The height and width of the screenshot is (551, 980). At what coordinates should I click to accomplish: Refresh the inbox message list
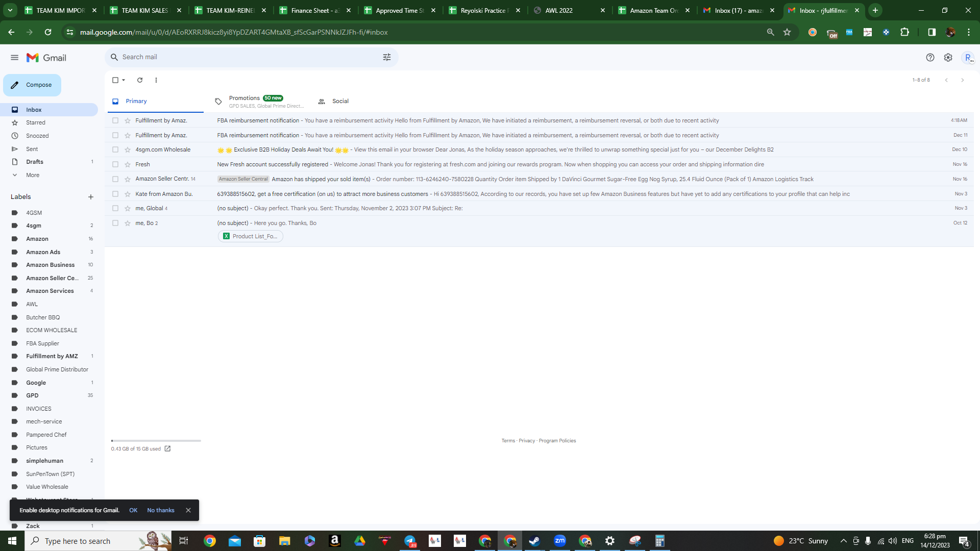(x=140, y=80)
